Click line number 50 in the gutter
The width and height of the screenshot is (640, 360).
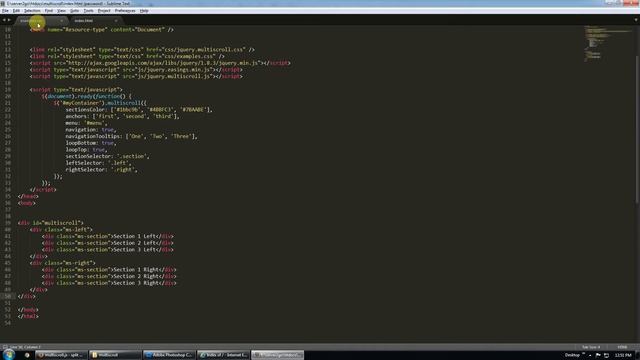click(x=8, y=296)
